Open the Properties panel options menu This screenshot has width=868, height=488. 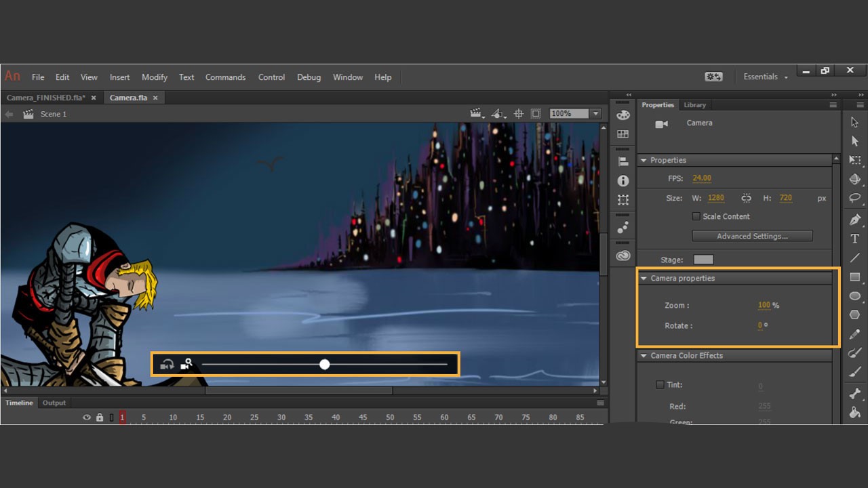pos(833,105)
